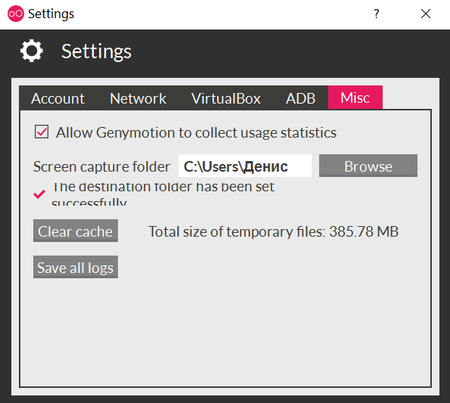This screenshot has width=450, height=403.
Task: Click the red success checkmark icon
Action: [x=39, y=194]
